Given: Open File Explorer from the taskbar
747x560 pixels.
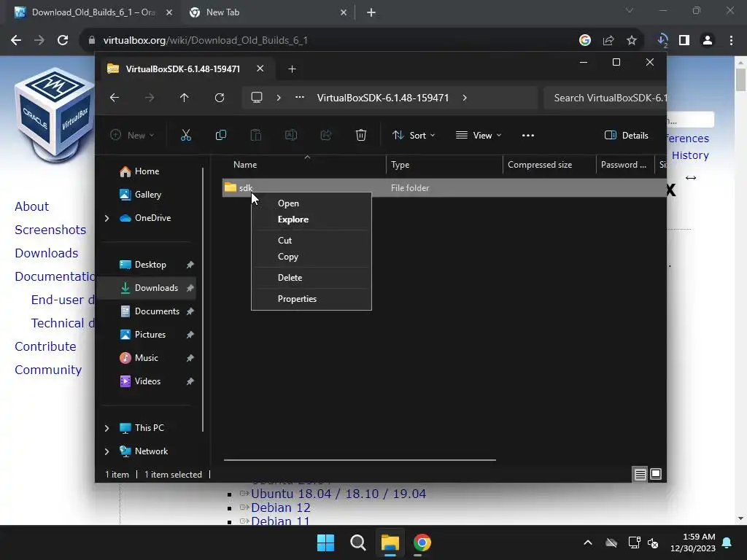Looking at the screenshot, I should click(x=390, y=542).
